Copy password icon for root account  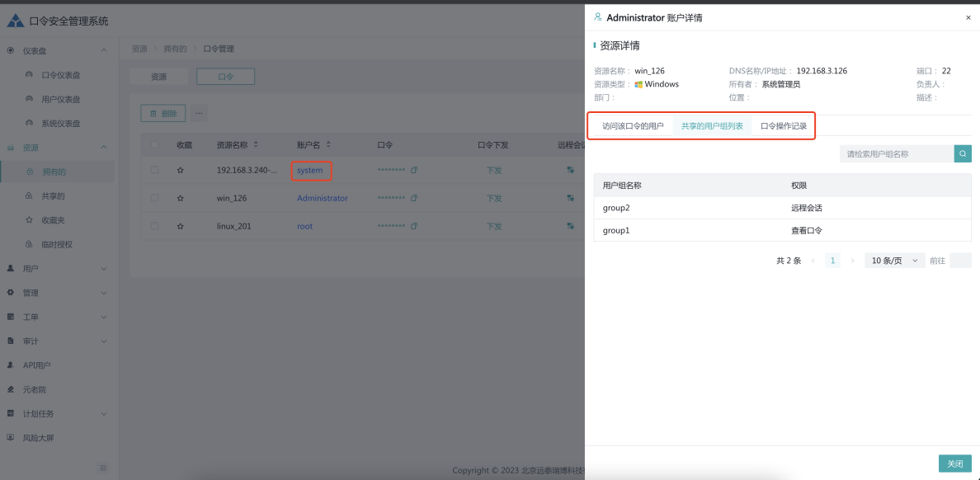coord(414,226)
